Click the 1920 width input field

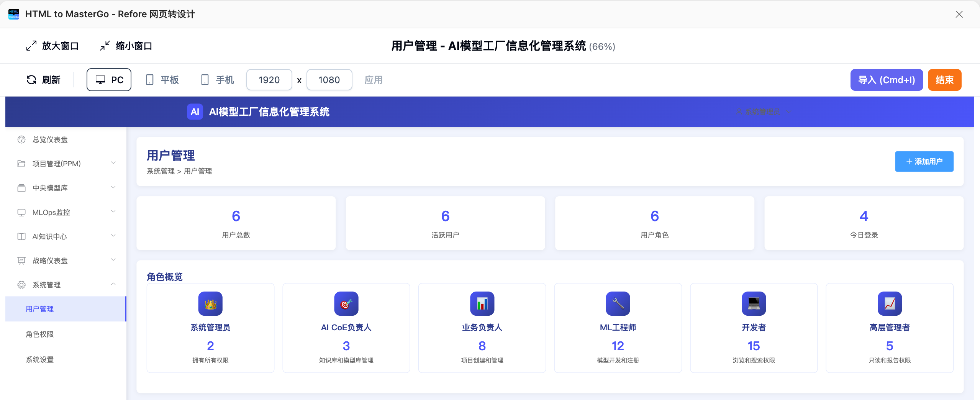[x=269, y=80]
